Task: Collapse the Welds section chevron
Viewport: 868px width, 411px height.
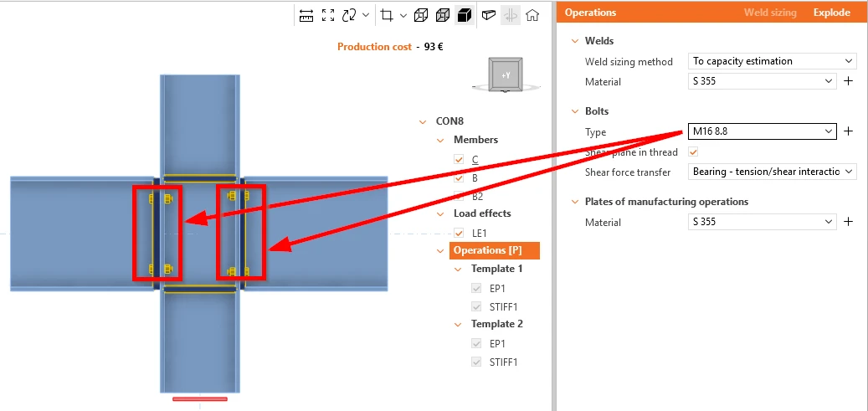Action: click(x=574, y=41)
